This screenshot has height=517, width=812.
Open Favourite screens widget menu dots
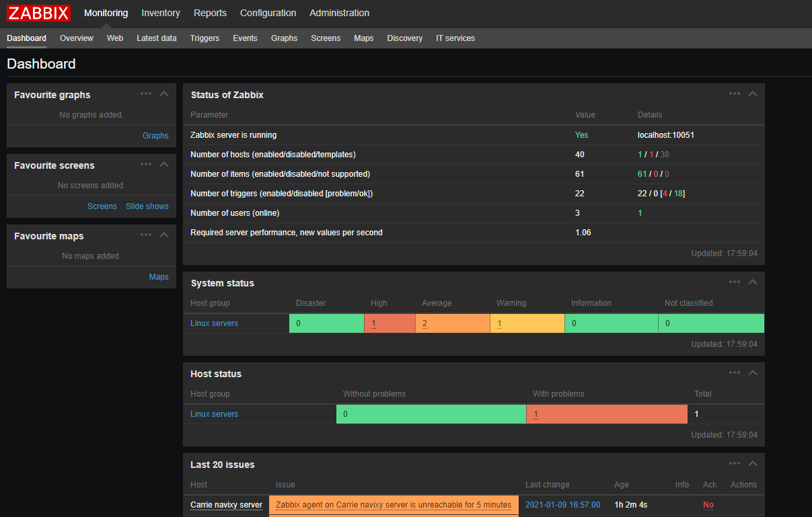pos(146,164)
